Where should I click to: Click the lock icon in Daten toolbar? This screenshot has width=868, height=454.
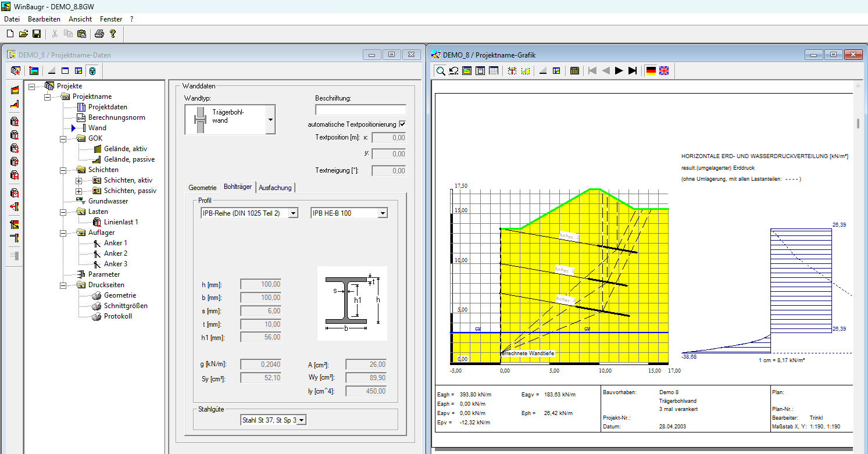click(x=92, y=71)
